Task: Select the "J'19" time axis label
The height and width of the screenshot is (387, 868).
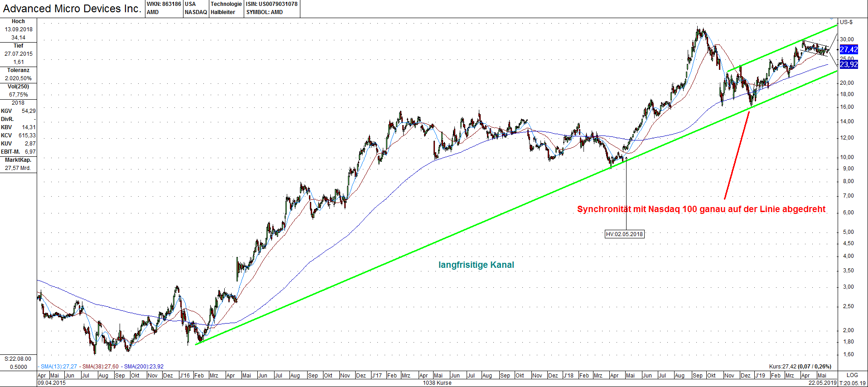Action: coord(760,376)
